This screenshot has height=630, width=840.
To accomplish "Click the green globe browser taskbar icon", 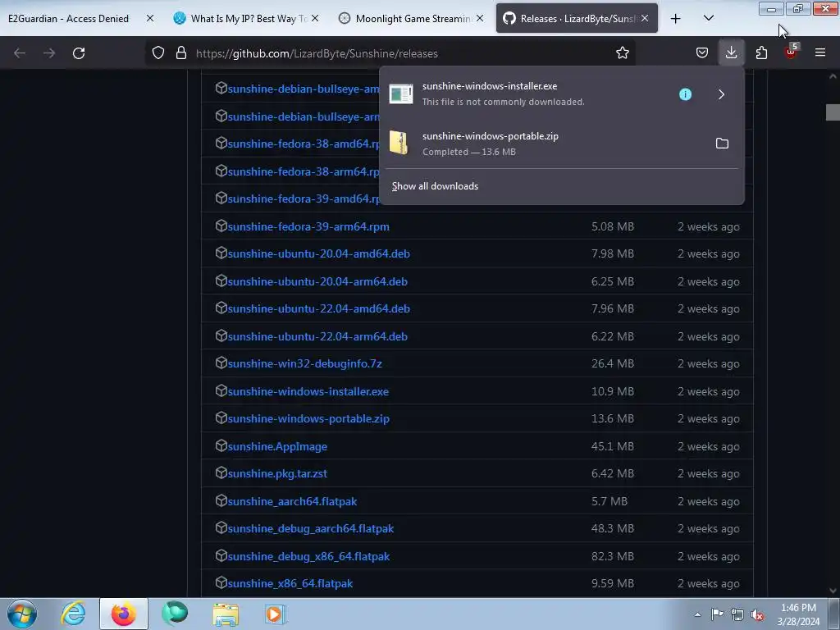I will (175, 614).
